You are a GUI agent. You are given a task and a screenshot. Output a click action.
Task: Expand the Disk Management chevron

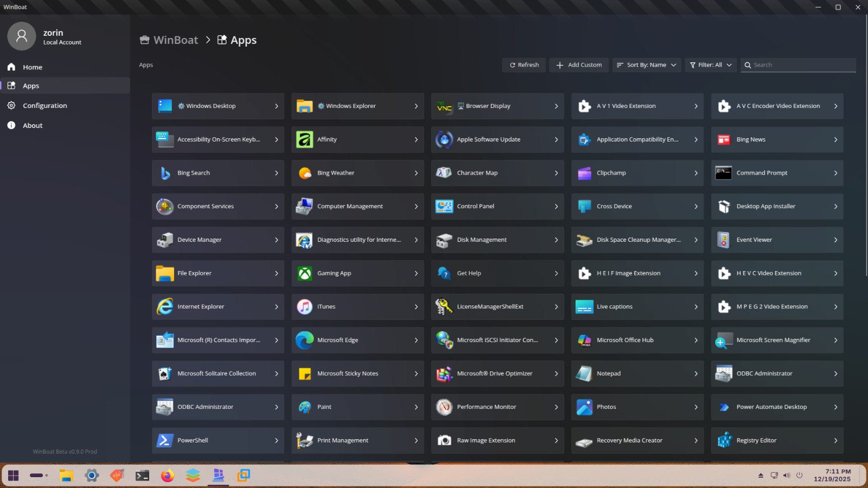(x=556, y=240)
